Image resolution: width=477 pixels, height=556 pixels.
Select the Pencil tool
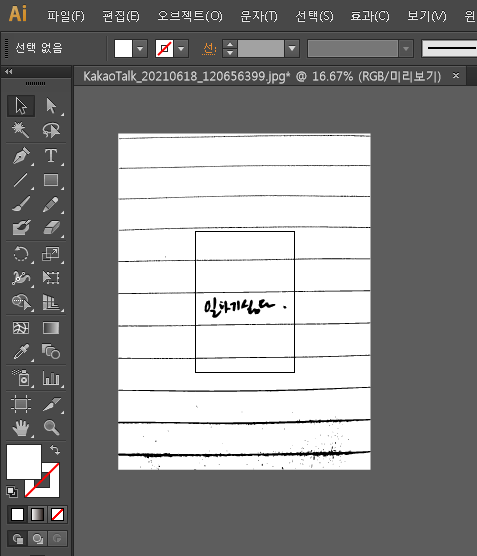tap(51, 204)
